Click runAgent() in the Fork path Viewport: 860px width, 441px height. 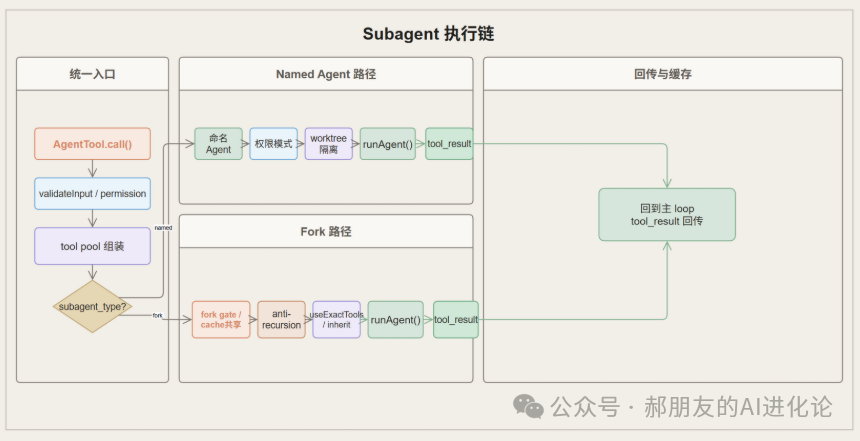[395, 320]
